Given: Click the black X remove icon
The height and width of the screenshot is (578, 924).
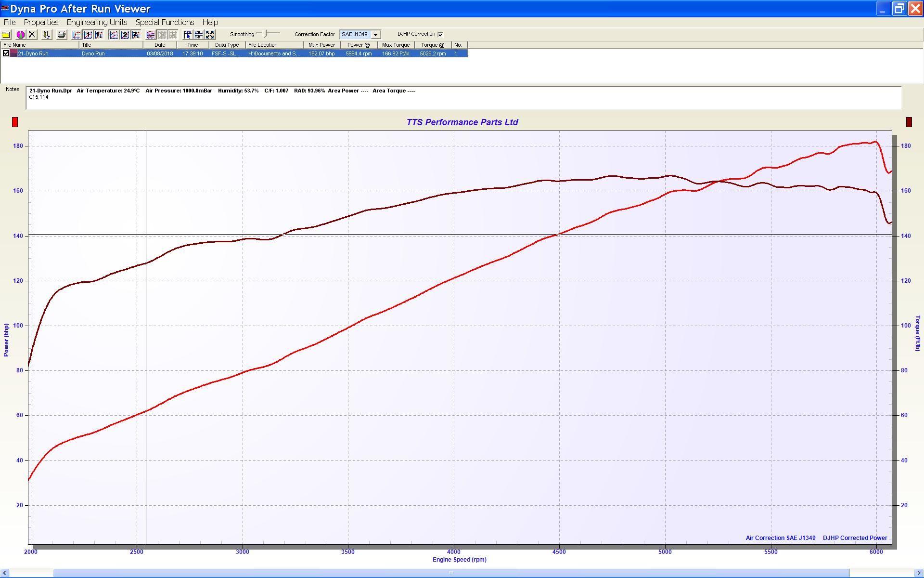Looking at the screenshot, I should tap(32, 35).
